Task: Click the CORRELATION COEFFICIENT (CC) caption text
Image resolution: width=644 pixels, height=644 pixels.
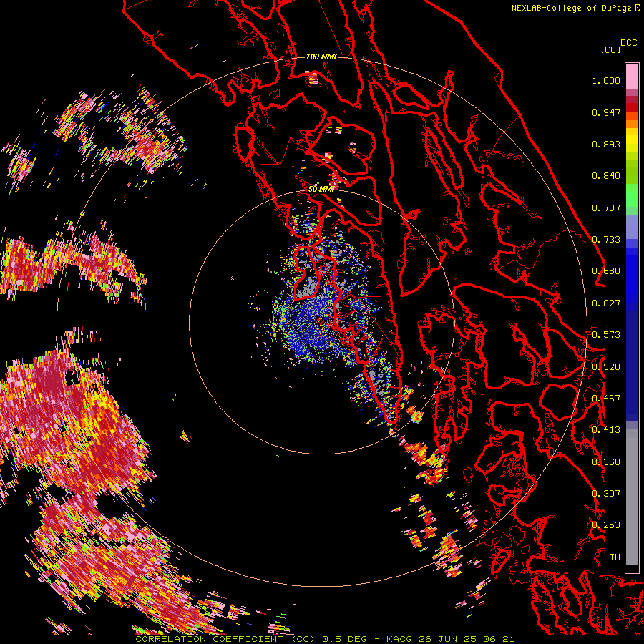Action: pyautogui.click(x=225, y=639)
